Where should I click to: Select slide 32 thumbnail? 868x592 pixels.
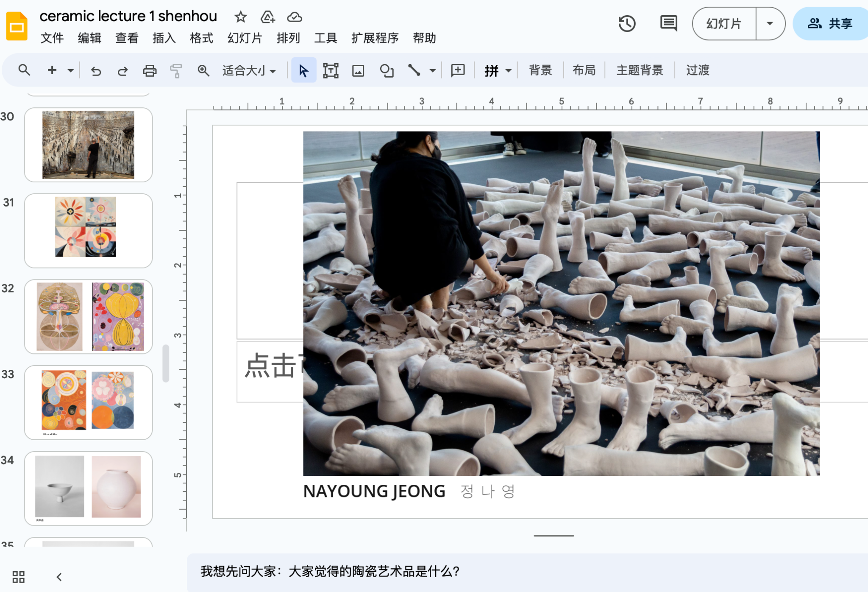89,316
